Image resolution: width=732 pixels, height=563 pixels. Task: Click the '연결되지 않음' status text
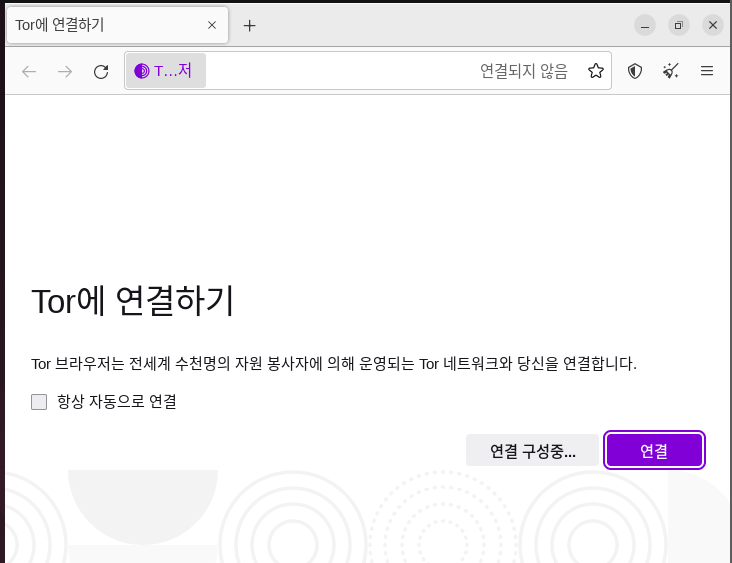click(x=524, y=71)
